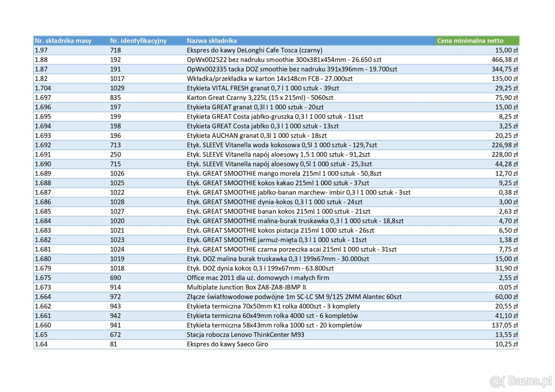The height and width of the screenshot is (392, 555).
Task: Click 'OpWx002522 bez nadruku smoothie' entry
Action: 284,60
